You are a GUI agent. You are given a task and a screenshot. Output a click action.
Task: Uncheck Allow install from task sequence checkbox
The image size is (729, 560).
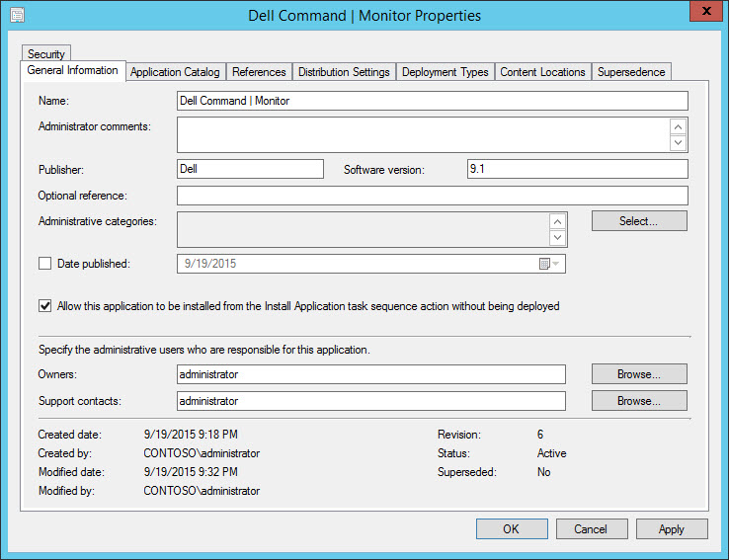coord(44,306)
